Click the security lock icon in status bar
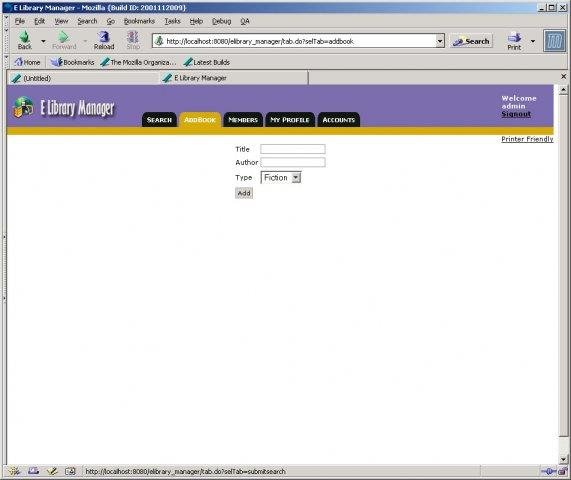Image resolution: width=571 pixels, height=480 pixels. 563,472
